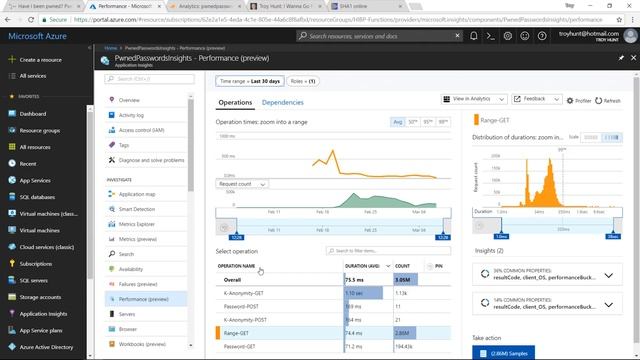Open Dashboard in the sidebar
Image resolution: width=640 pixels, height=360 pixels.
click(33, 114)
